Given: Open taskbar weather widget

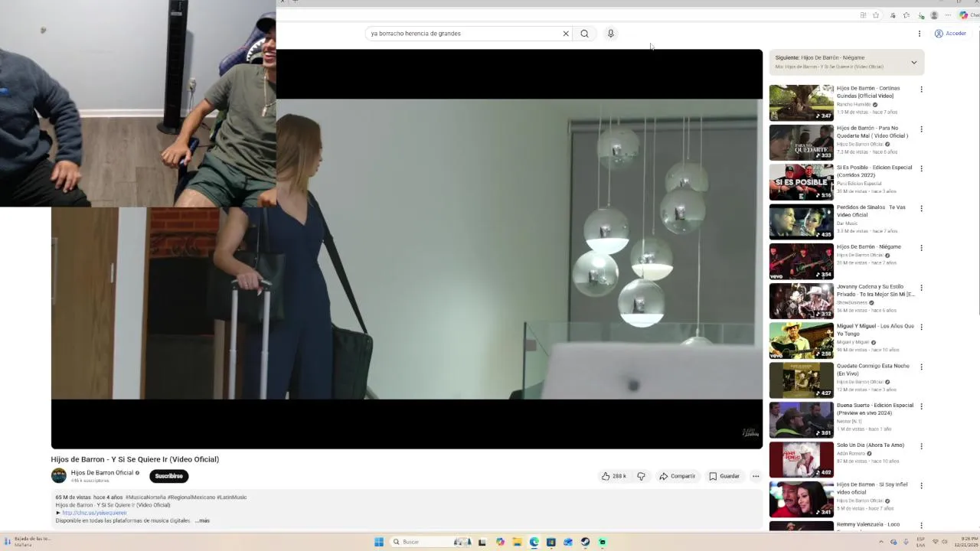Looking at the screenshot, I should [27, 542].
